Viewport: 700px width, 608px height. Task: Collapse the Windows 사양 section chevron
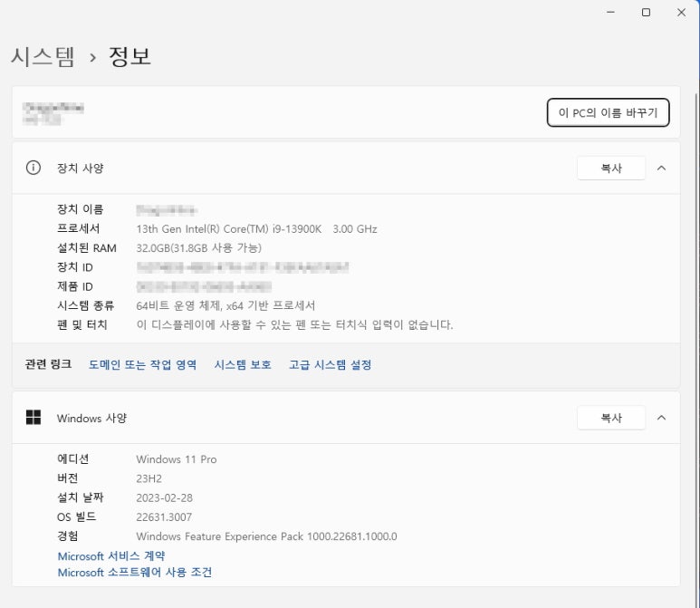662,418
